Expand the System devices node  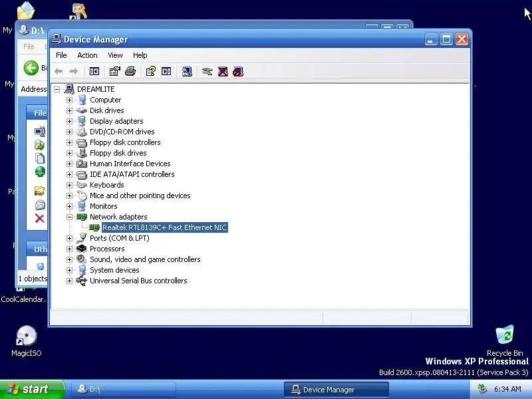coord(70,270)
